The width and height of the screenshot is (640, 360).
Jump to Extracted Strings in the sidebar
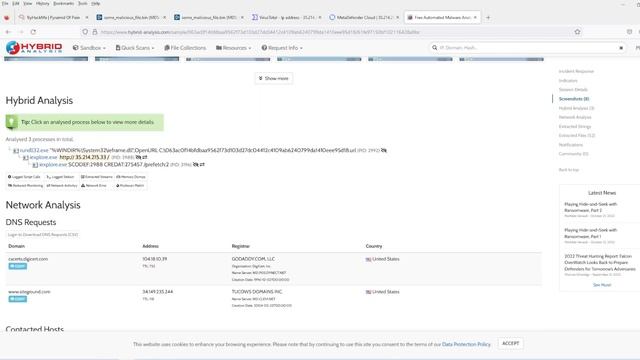(x=575, y=127)
